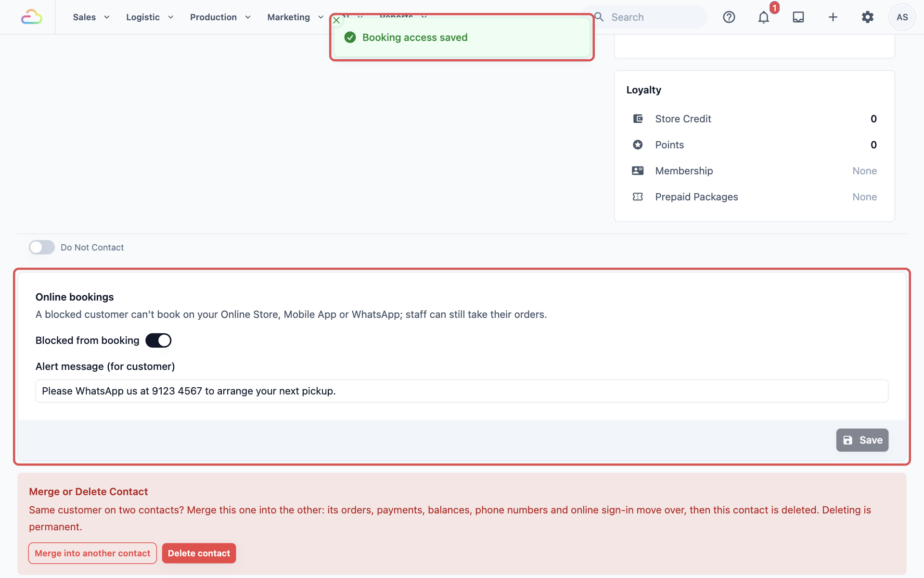Image resolution: width=924 pixels, height=578 pixels.
Task: Click the Prepaid Packages ticket icon
Action: [x=638, y=197]
